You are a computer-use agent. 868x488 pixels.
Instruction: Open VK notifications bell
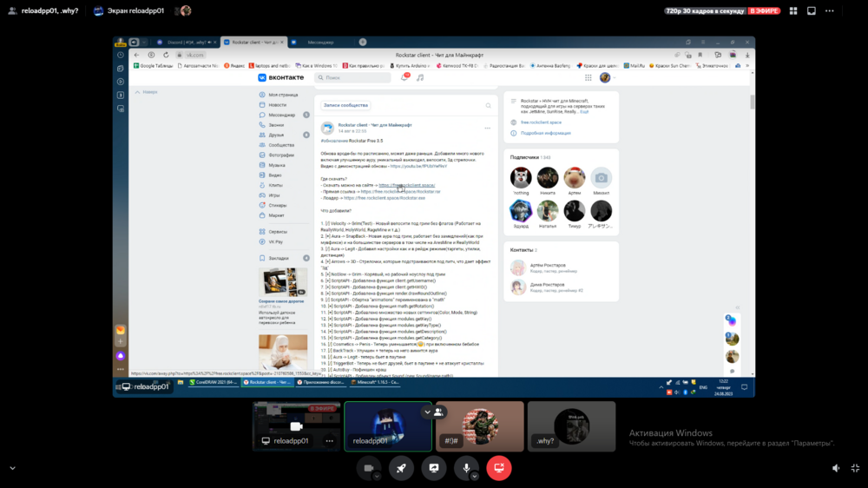coord(404,77)
